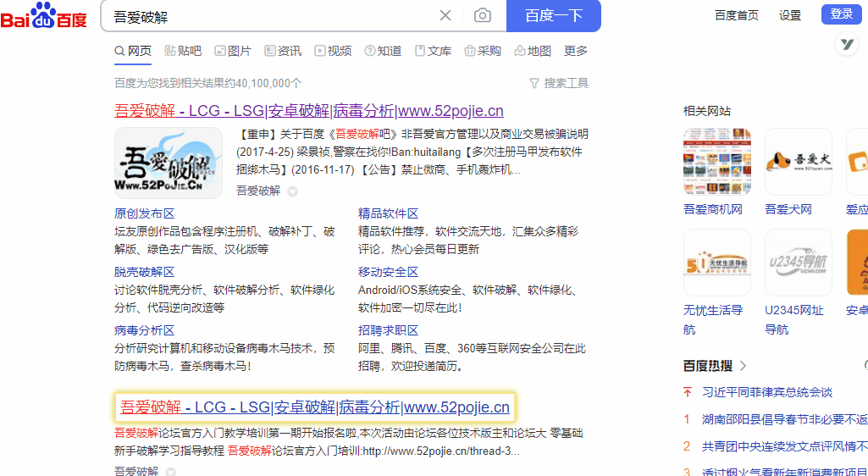868x476 pixels.
Task: Click U2345导航 thumbnail image
Action: 799,263
